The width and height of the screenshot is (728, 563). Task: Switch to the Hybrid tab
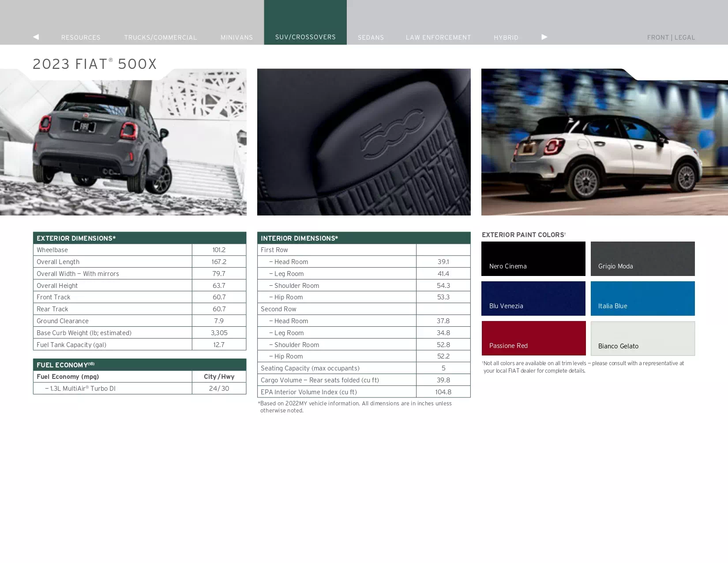point(506,38)
